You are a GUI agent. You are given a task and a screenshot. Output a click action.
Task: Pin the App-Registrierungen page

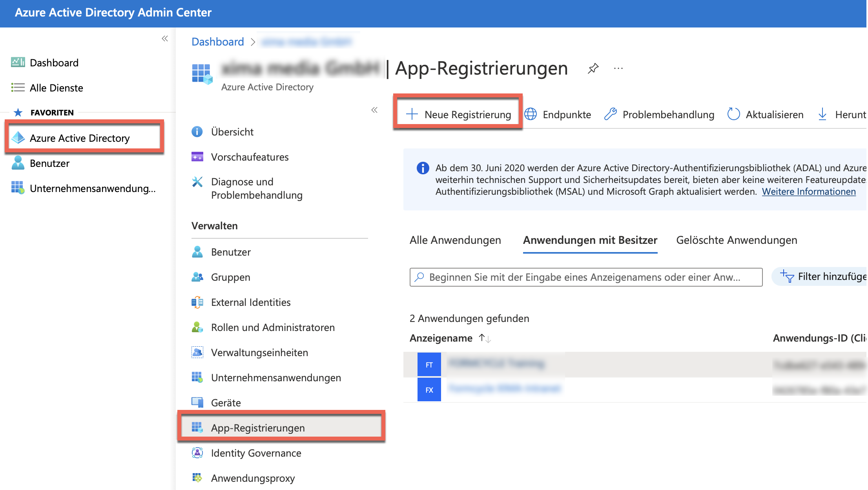(x=593, y=68)
